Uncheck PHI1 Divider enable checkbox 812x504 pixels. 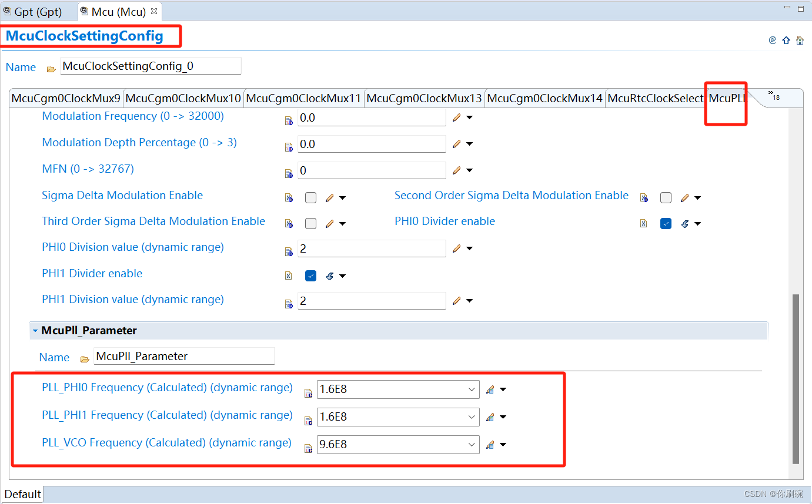pos(311,276)
